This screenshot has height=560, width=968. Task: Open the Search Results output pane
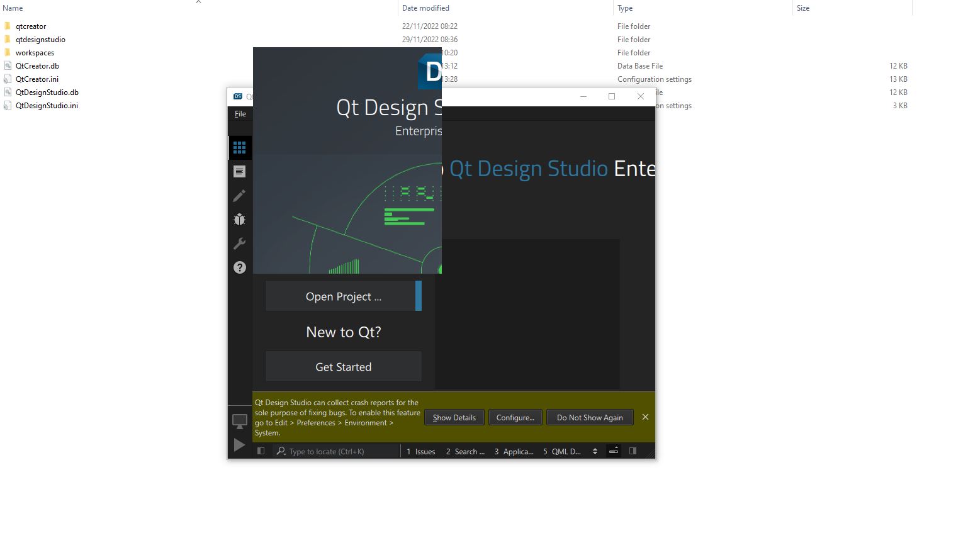pyautogui.click(x=465, y=452)
